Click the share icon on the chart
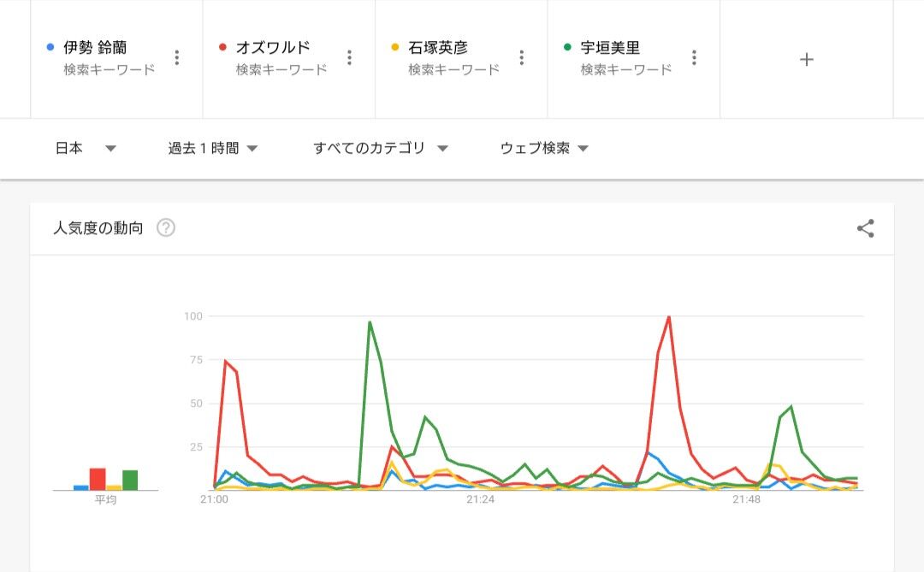The image size is (924, 572). (x=865, y=228)
